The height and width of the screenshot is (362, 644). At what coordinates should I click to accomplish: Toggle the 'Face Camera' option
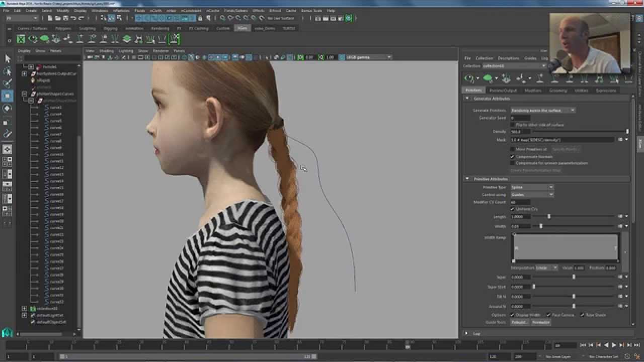point(548,315)
